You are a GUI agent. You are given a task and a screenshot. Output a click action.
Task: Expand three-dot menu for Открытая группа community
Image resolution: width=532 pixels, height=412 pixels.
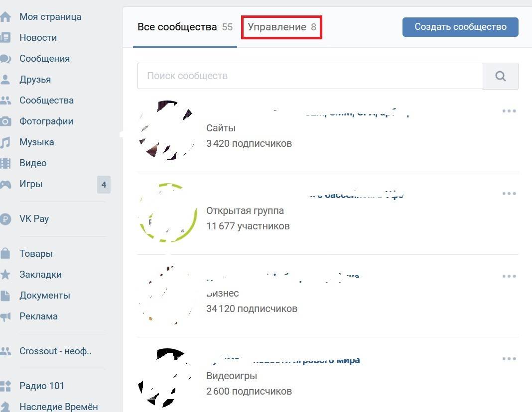(509, 194)
